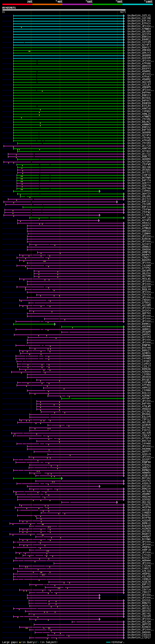Select the UniRef100_Q6BHC1 label
This screenshot has width=155, height=644.
tap(139, 330)
